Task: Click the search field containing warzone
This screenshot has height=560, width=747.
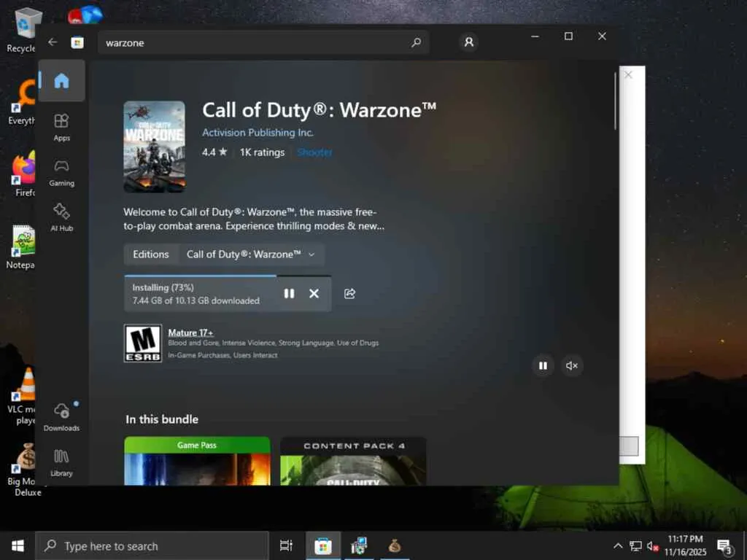Action: click(263, 42)
